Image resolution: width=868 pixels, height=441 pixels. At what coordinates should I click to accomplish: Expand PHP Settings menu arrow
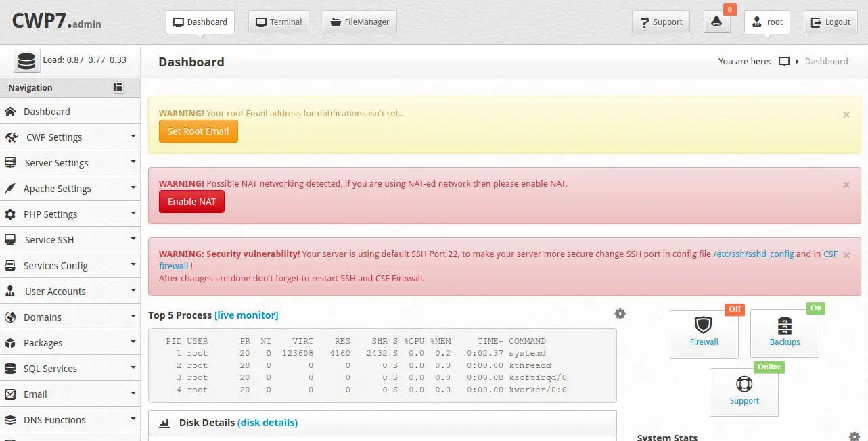click(x=133, y=213)
